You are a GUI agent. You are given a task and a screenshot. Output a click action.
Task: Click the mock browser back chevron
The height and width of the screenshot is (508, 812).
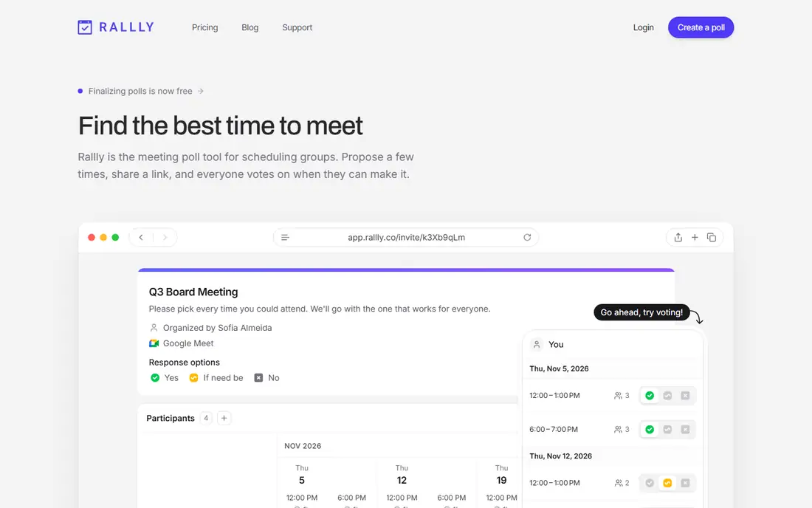pos(141,237)
